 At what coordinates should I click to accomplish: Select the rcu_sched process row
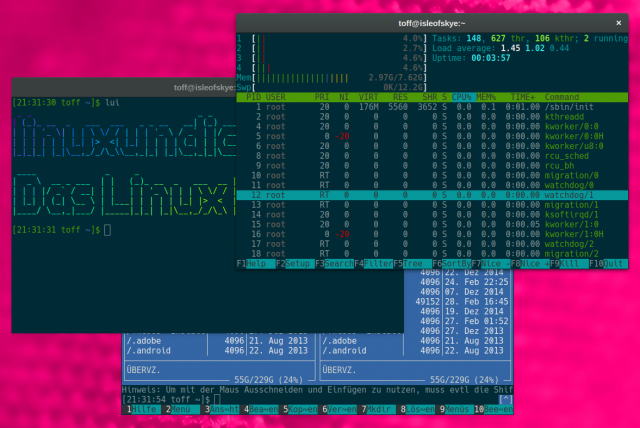tap(432, 156)
